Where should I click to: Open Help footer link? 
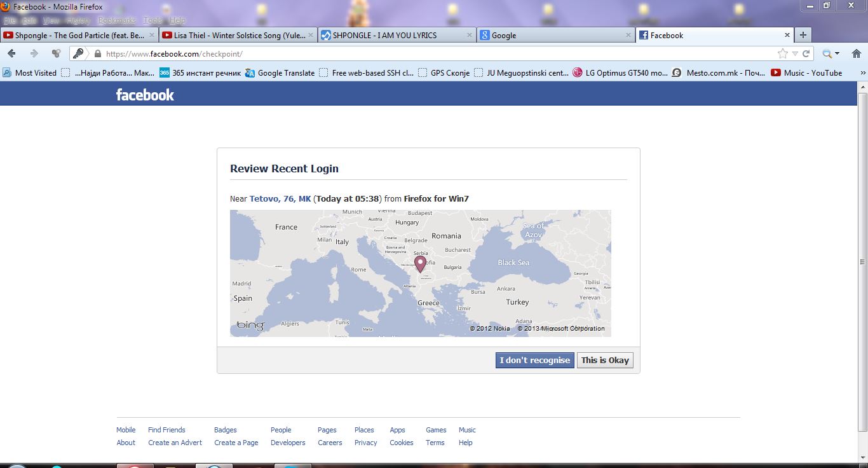click(x=466, y=443)
